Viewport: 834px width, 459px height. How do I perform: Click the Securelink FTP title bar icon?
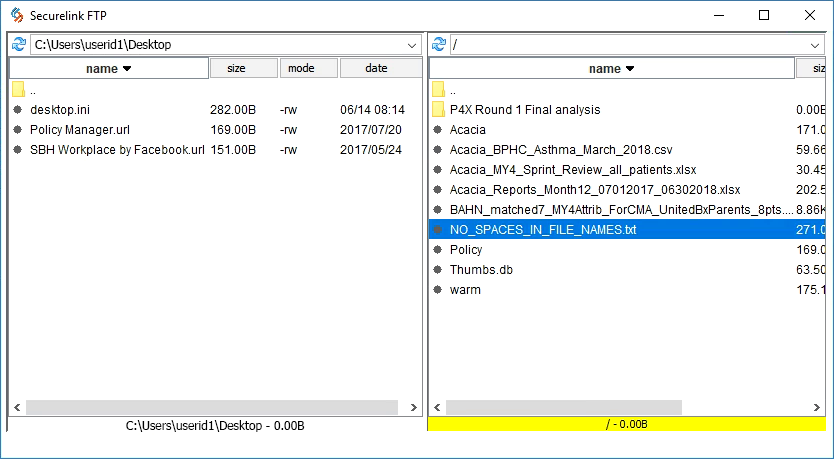[16, 15]
